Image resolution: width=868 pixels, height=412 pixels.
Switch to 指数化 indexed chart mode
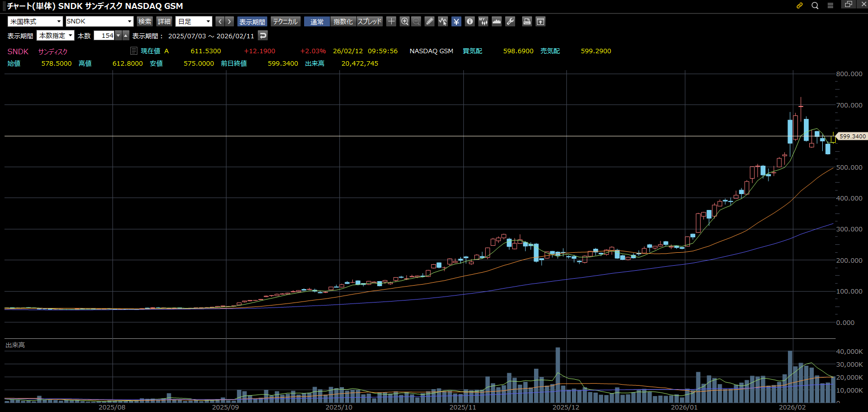click(343, 21)
